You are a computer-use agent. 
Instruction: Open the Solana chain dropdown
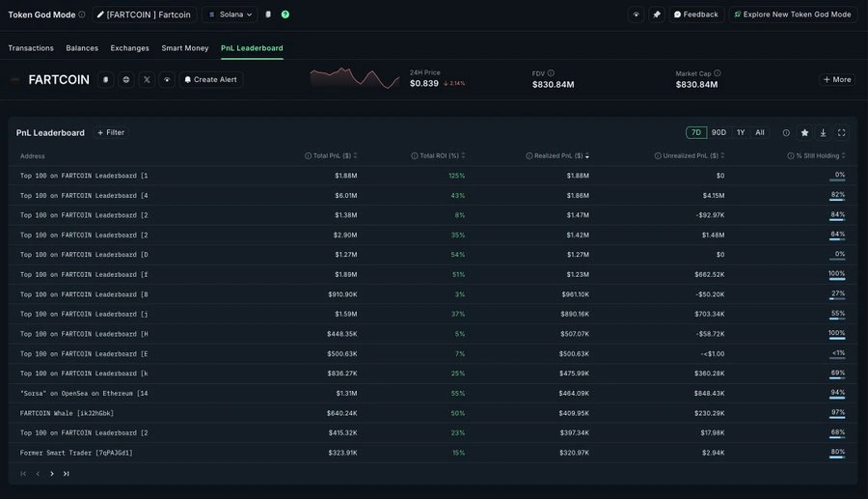(x=230, y=14)
